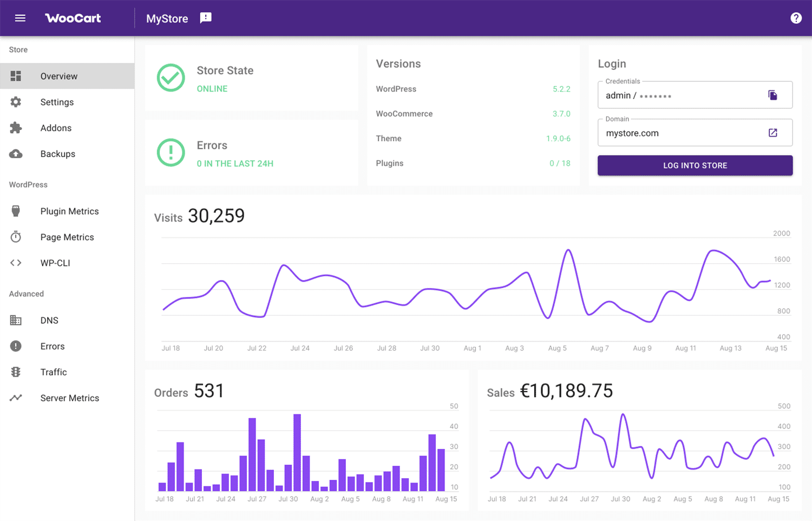Select the Addons puzzle icon

pyautogui.click(x=16, y=128)
